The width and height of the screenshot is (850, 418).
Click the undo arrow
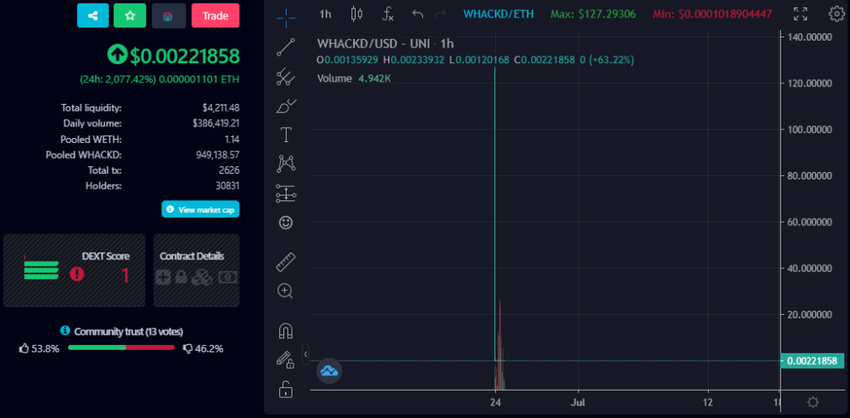coord(417,15)
